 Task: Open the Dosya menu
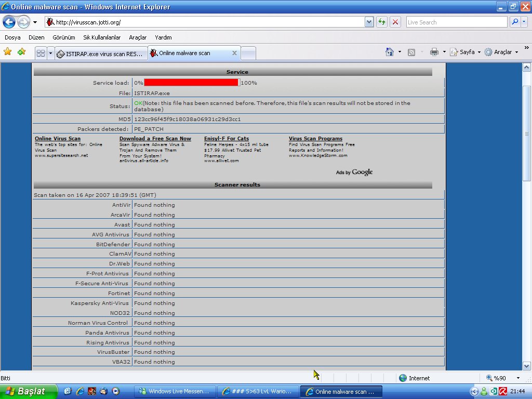(12, 37)
